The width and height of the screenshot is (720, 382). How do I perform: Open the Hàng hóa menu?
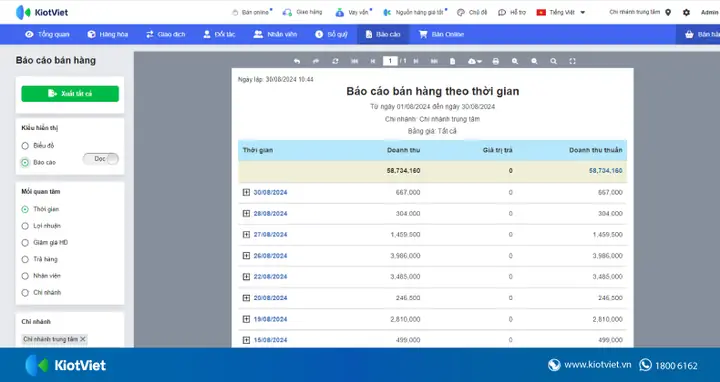[x=107, y=34]
